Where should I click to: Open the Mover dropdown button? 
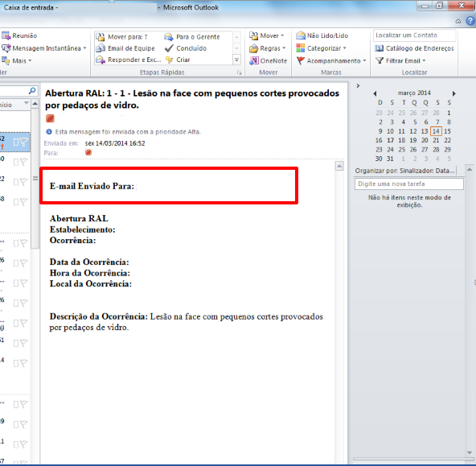coord(267,35)
